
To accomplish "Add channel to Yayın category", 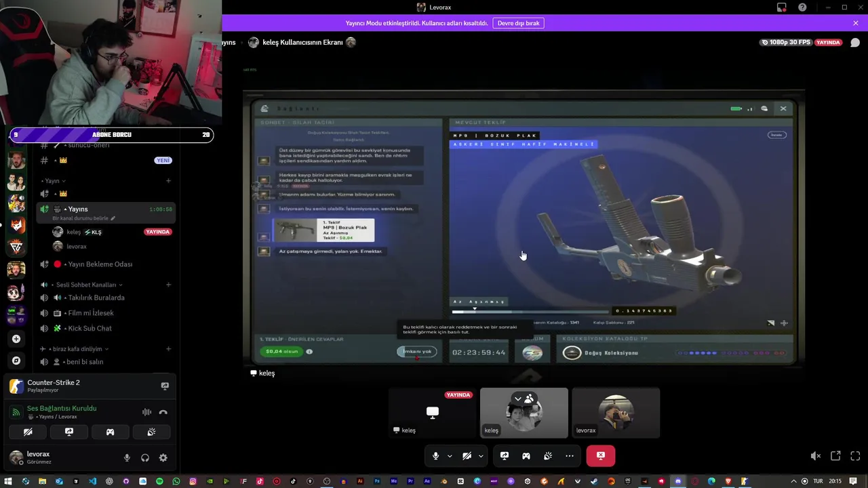I will point(168,181).
